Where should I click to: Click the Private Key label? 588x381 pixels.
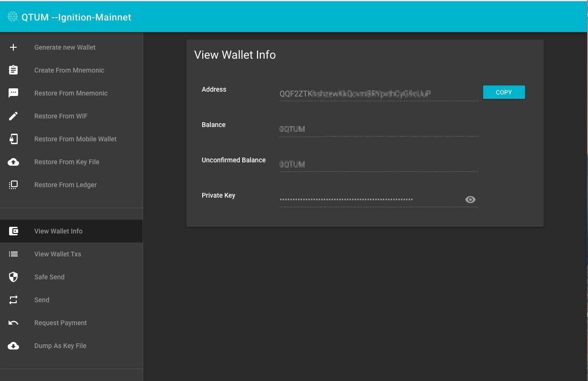(x=218, y=195)
